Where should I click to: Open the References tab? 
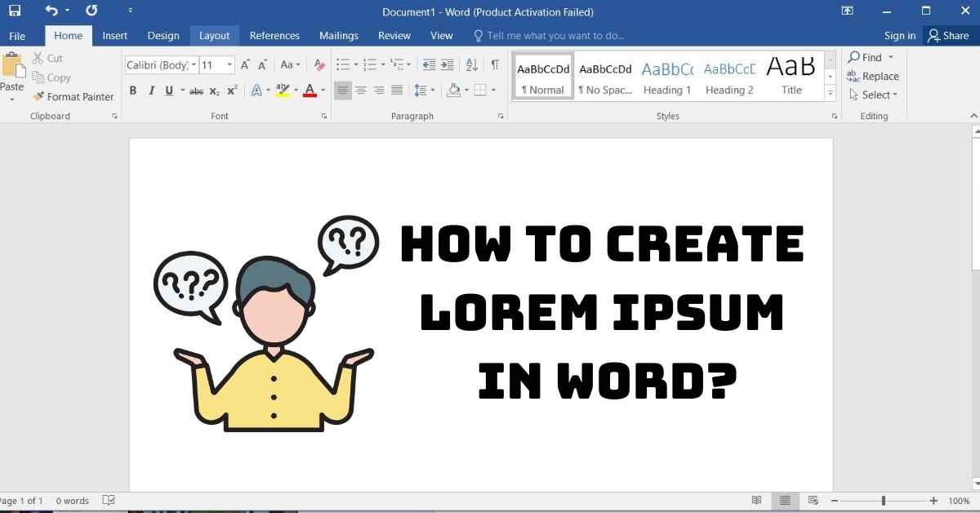point(274,36)
